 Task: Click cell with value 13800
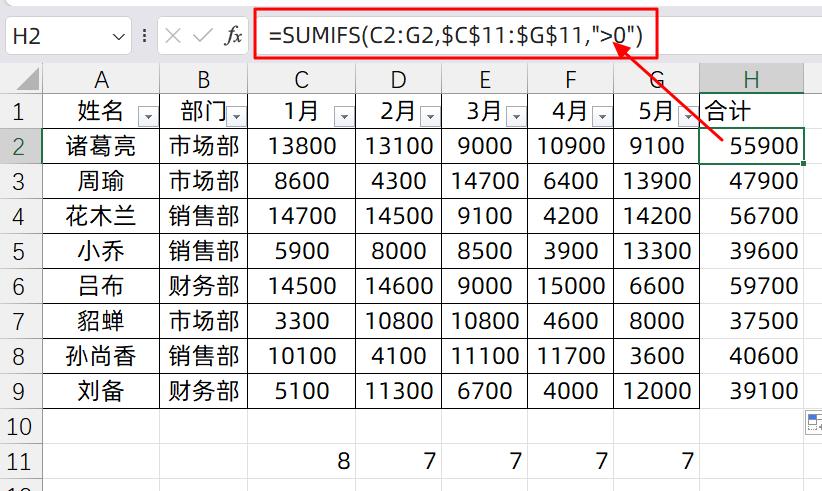pyautogui.click(x=301, y=146)
